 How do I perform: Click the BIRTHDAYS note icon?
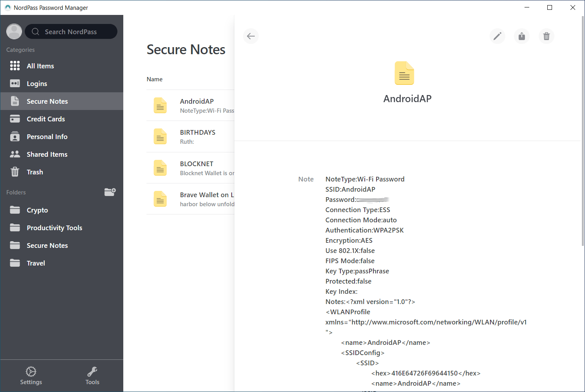160,136
